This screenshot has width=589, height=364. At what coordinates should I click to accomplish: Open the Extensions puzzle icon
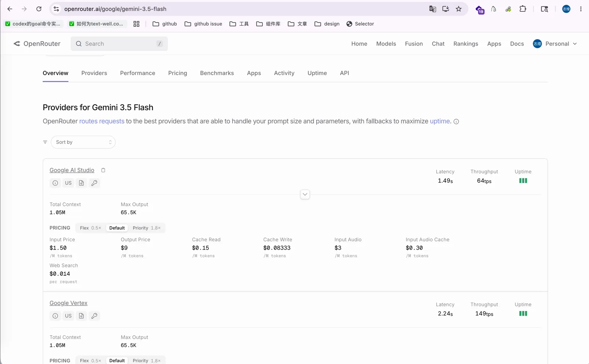tap(523, 9)
